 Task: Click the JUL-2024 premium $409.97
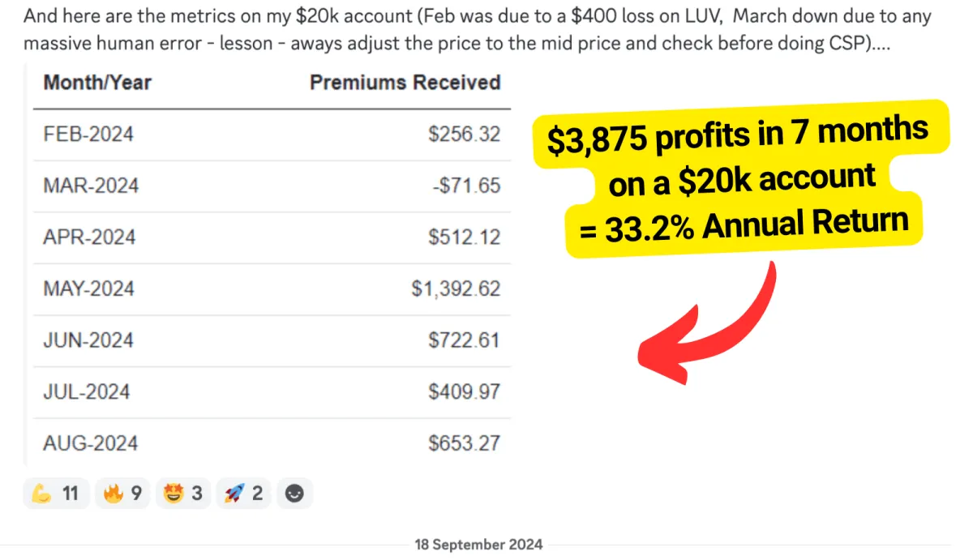point(464,392)
